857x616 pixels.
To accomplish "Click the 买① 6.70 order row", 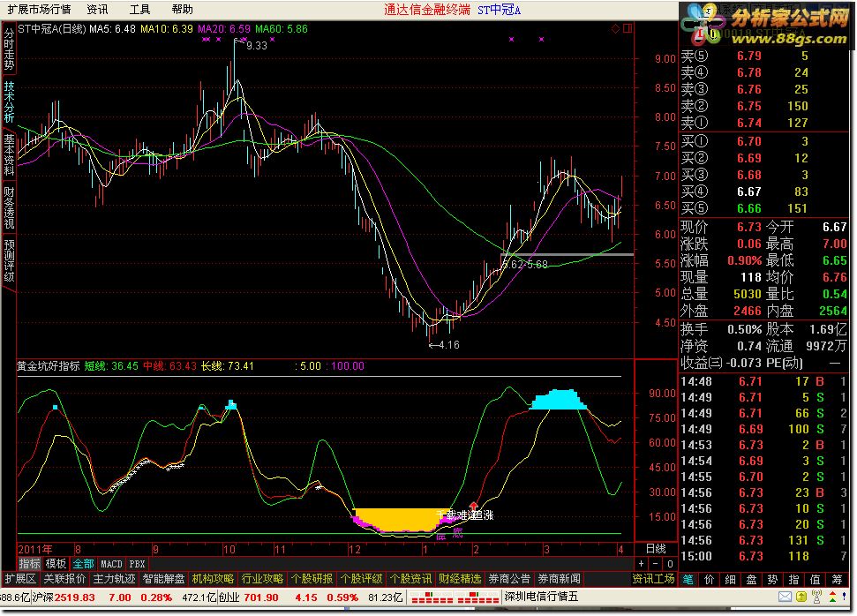I will pyautogui.click(x=763, y=141).
